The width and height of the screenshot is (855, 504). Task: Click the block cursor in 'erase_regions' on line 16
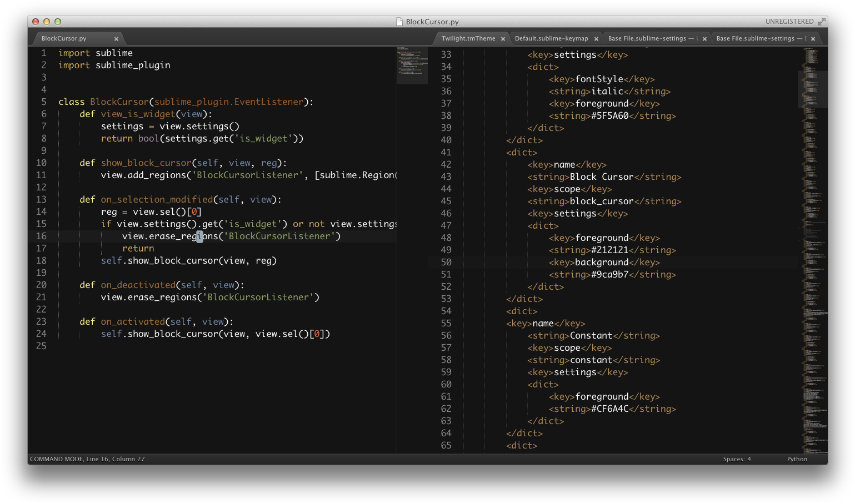click(199, 236)
